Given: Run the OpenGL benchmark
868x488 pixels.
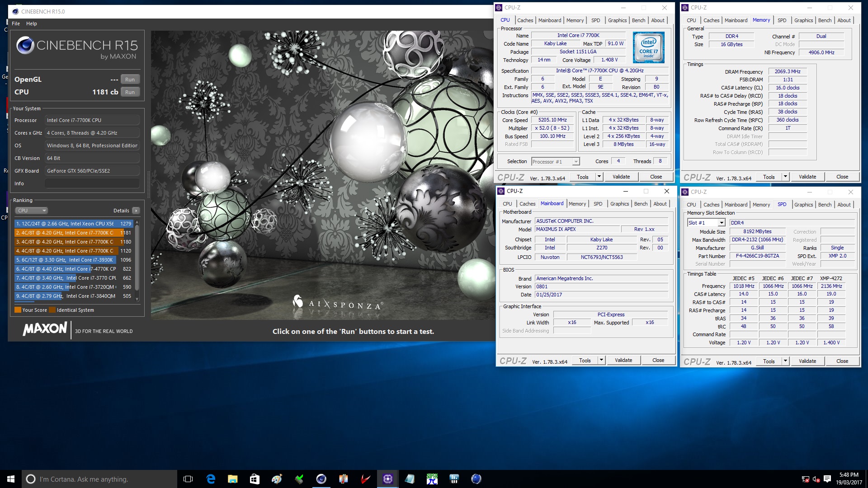Looking at the screenshot, I should point(130,80).
